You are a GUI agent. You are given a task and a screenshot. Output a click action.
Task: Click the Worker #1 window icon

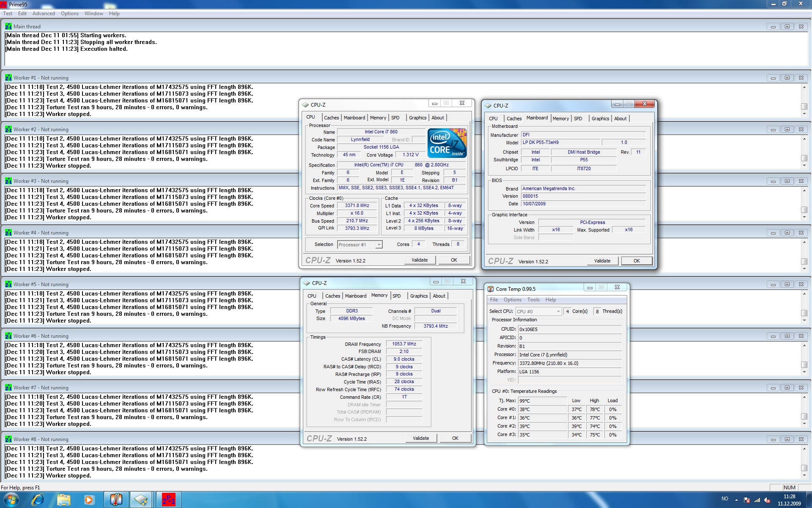(8, 77)
